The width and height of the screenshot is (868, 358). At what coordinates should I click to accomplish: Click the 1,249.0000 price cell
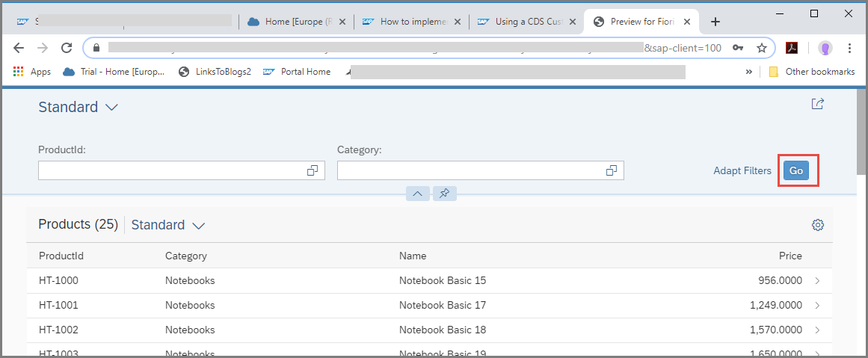776,305
